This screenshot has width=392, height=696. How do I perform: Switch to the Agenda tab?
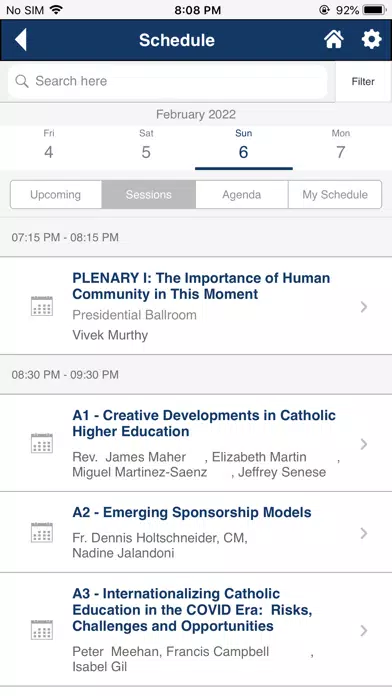coord(242,194)
